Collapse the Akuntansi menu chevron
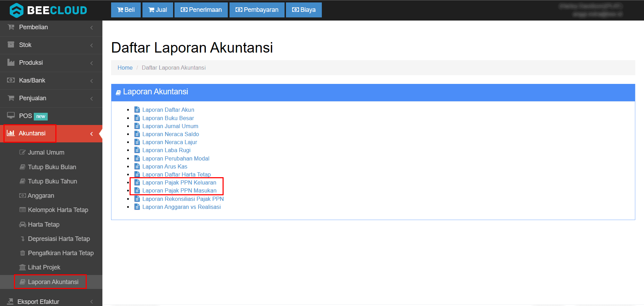 pos(92,134)
